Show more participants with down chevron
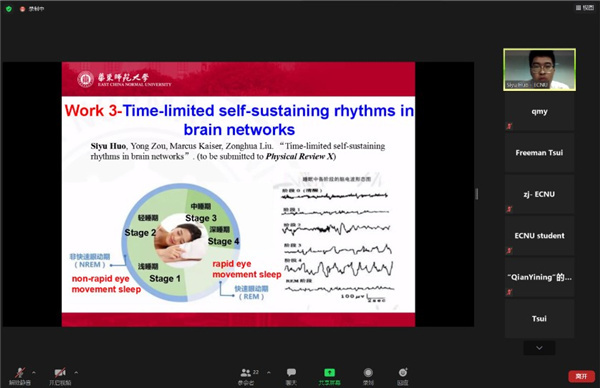This screenshot has height=388, width=600. pos(539,348)
